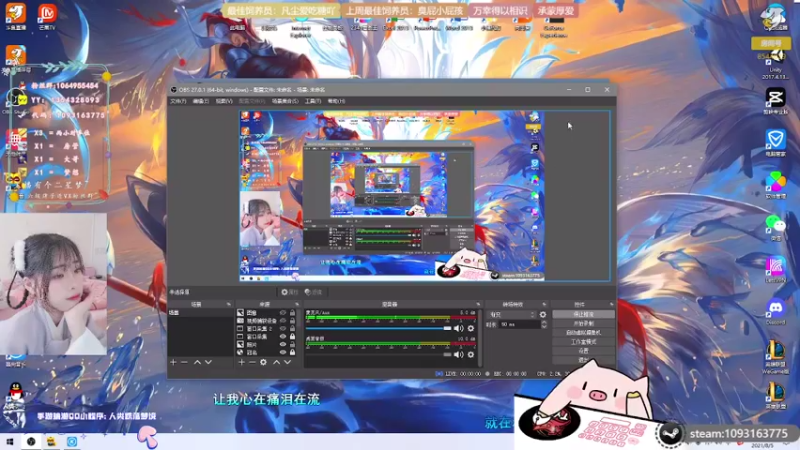Open the Unity desktop shortcut
Image resolution: width=800 pixels, height=450 pixels.
(x=776, y=62)
